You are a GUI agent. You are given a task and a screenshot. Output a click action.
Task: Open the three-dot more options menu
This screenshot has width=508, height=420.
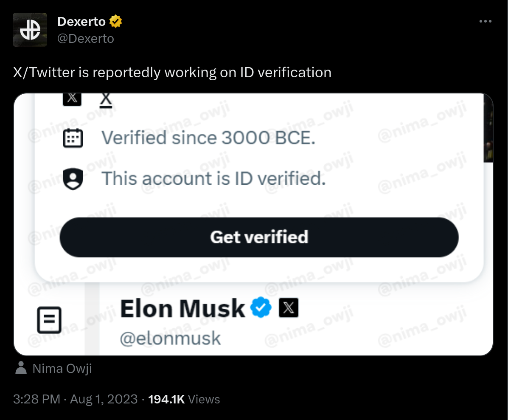pos(485,22)
